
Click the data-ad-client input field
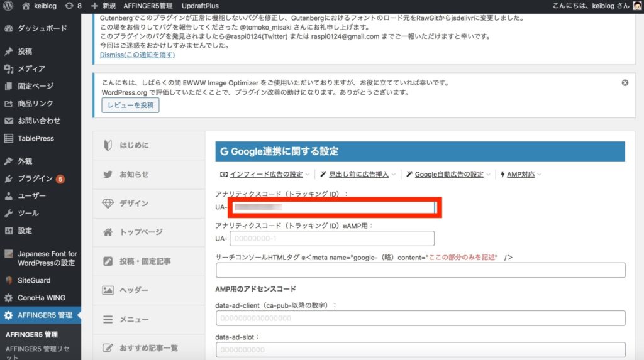(x=421, y=318)
